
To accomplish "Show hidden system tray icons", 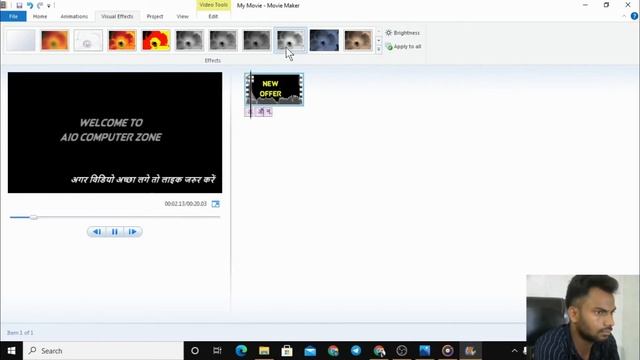I will 514,351.
